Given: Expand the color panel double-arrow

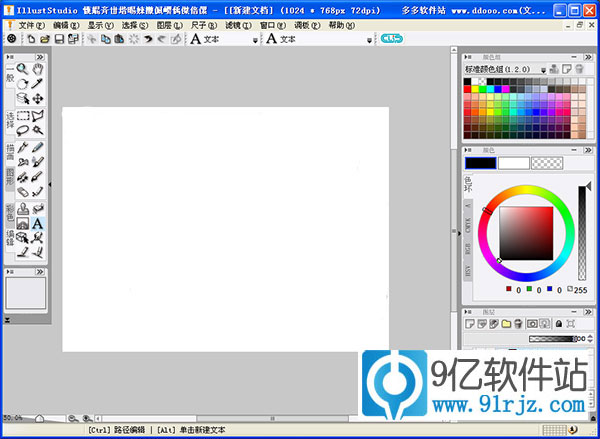Looking at the screenshot, I should pos(588,150).
